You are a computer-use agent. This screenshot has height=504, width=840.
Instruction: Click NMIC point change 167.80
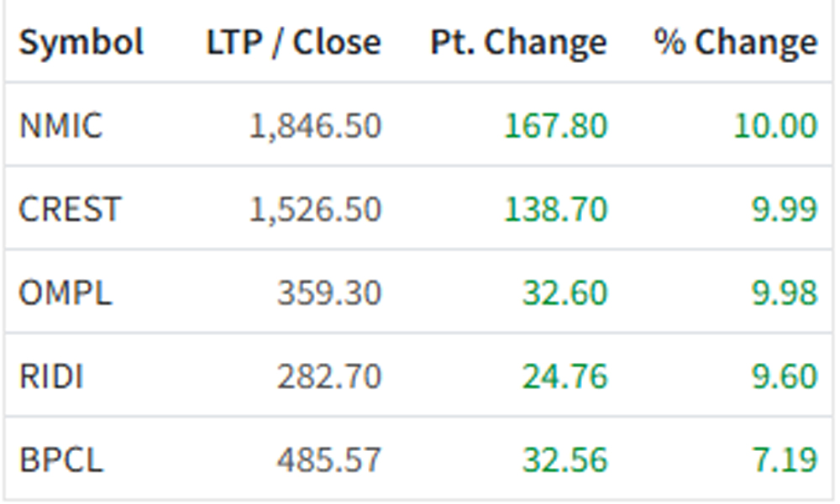point(555,126)
